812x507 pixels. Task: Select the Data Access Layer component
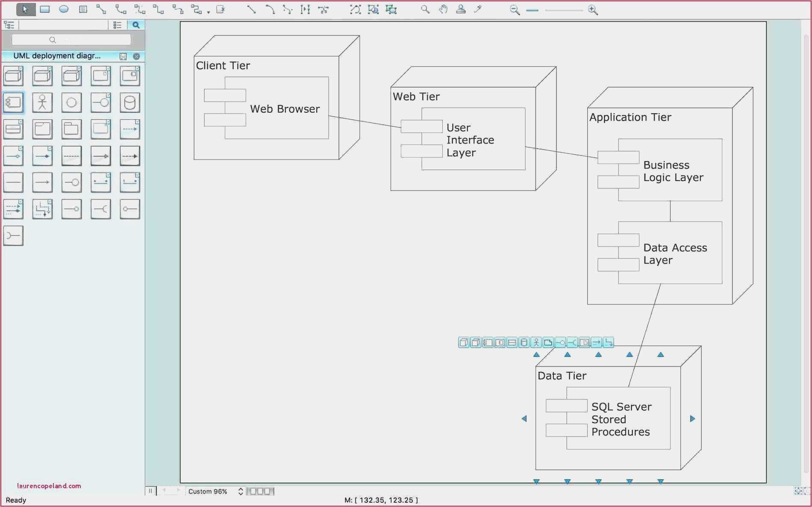(x=660, y=253)
